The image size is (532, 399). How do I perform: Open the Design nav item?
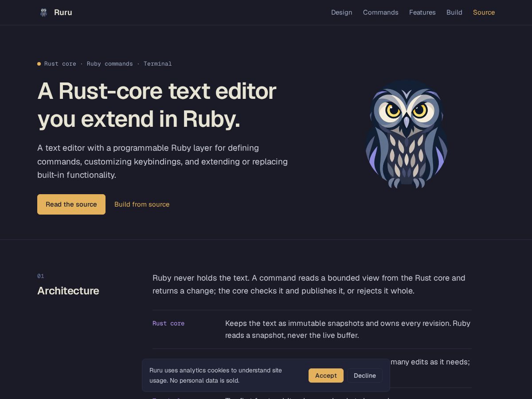coord(341,12)
